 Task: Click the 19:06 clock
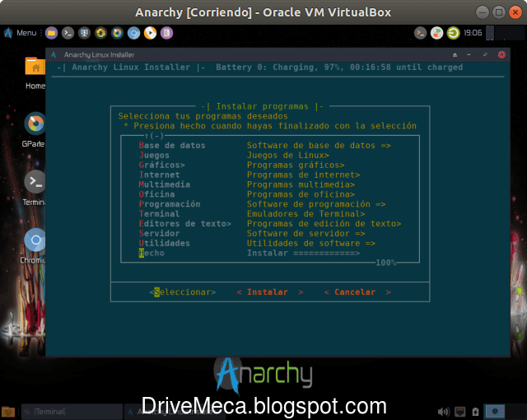tap(473, 33)
